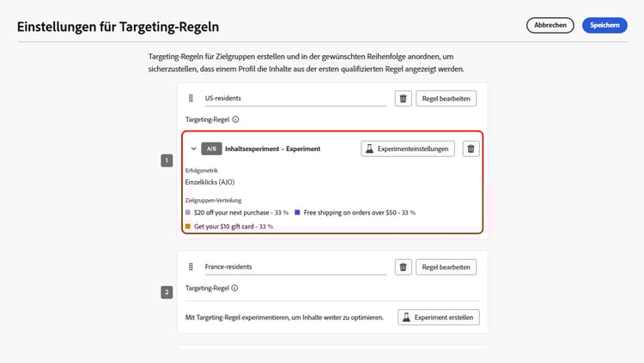Image resolution: width=644 pixels, height=363 pixels.
Task: Click the orange swatch for $10 gift card
Action: pos(188,227)
